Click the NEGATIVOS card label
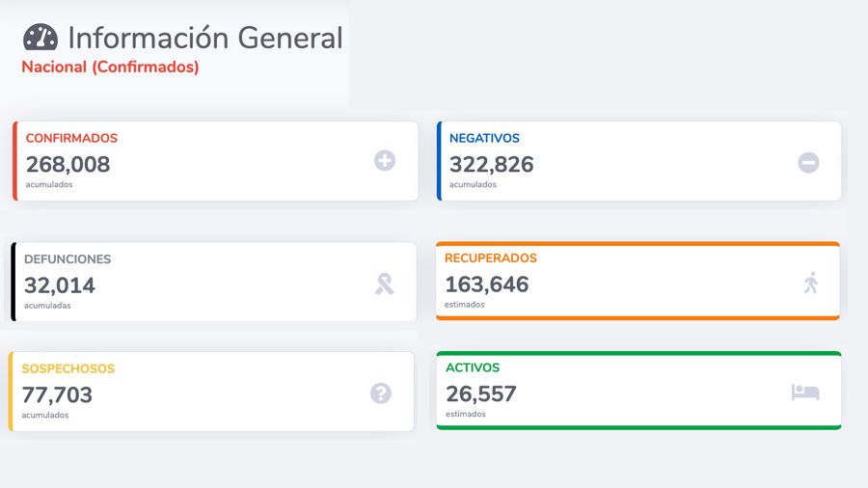Screen dimensions: 868x488 point(484,138)
